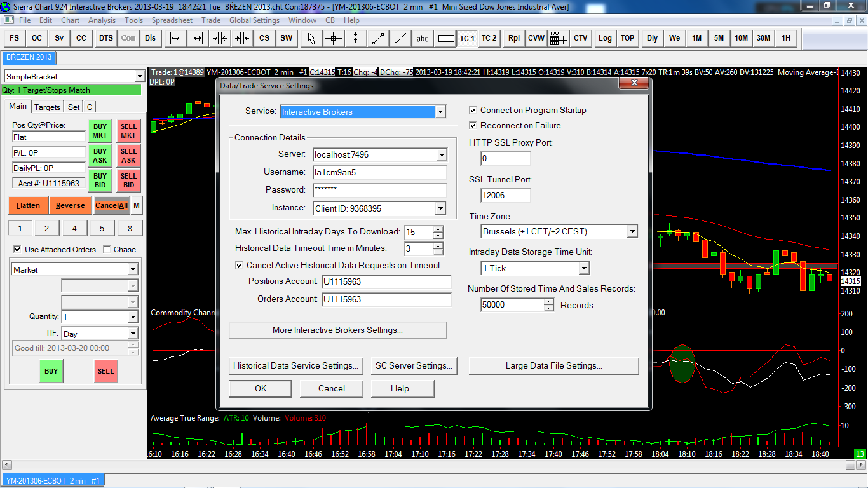Click the line drawing tool icon

[x=378, y=38]
